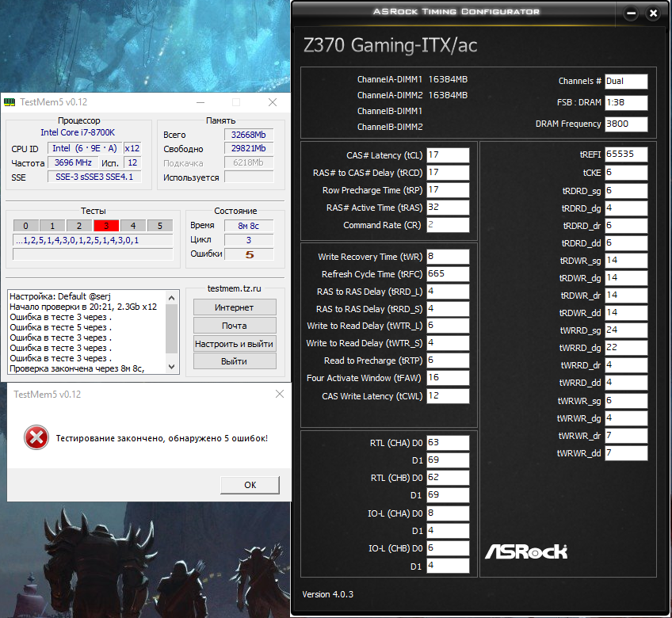
Task: Click the tCKE value field
Action: [626, 173]
